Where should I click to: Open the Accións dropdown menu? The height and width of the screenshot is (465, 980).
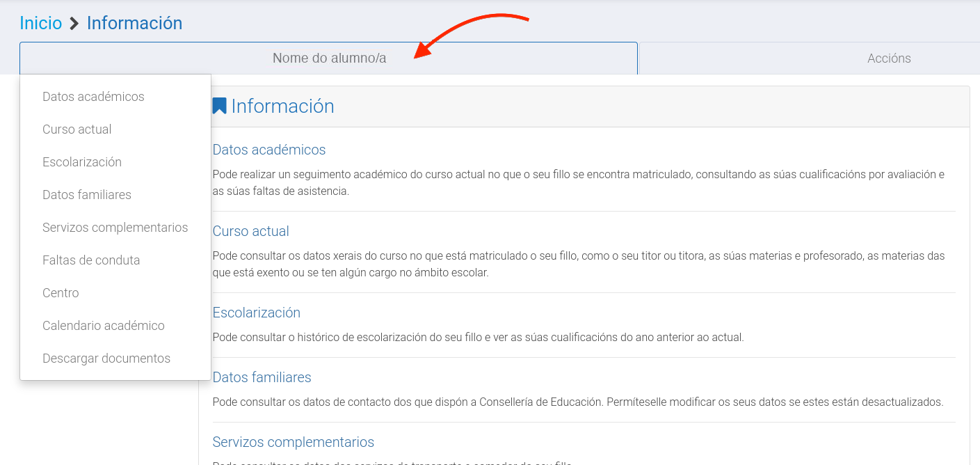point(888,58)
